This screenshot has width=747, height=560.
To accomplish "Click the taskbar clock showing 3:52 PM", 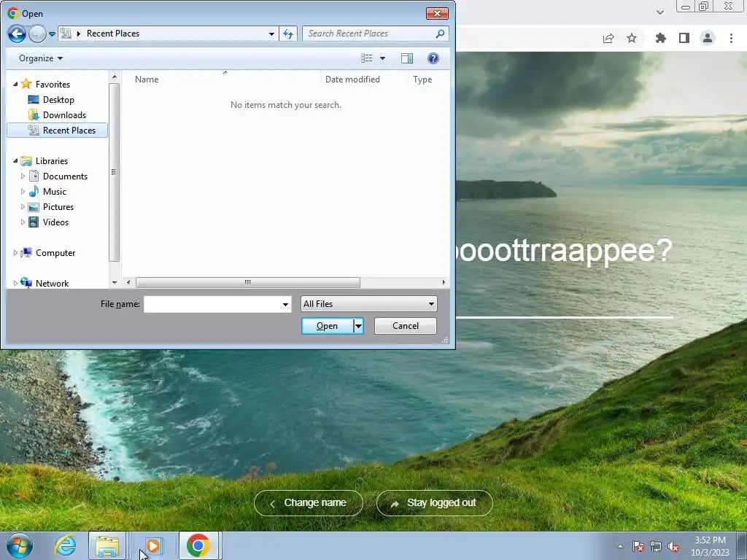I will (710, 546).
